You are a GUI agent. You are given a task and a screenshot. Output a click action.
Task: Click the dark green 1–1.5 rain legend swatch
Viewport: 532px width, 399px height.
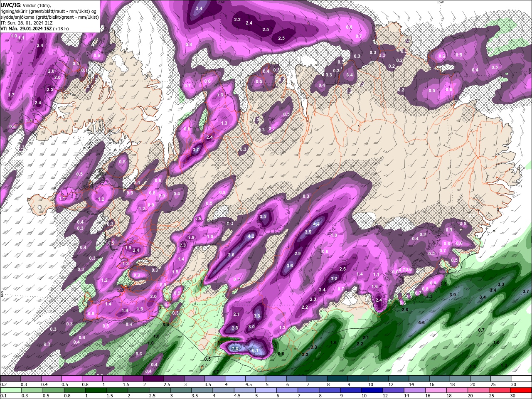coord(96,390)
